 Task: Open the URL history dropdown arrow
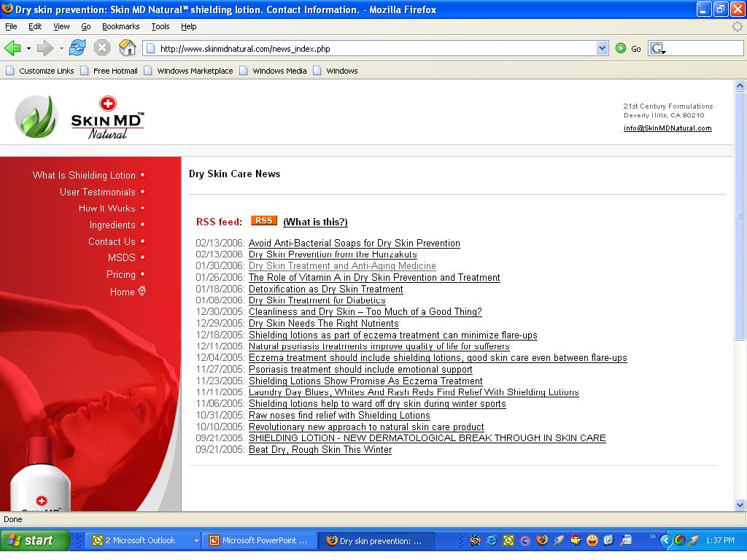(x=602, y=48)
